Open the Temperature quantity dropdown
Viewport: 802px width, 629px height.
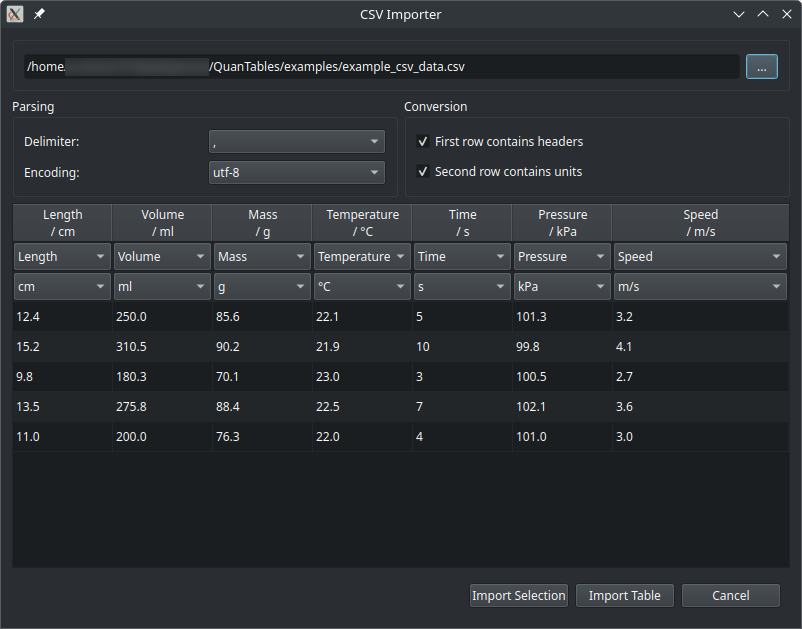point(361,256)
